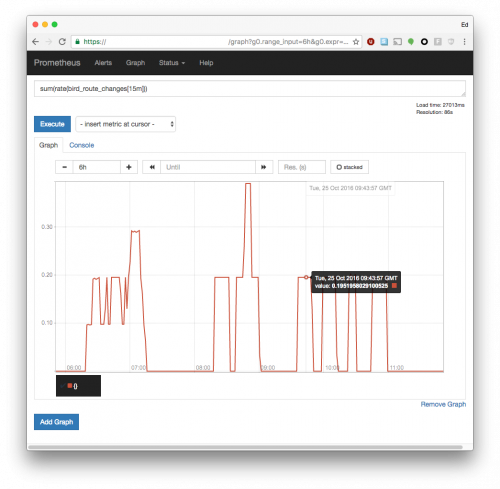The height and width of the screenshot is (489, 500).
Task: Click the horizontal scrollbar at window bottom
Action: coord(245,447)
